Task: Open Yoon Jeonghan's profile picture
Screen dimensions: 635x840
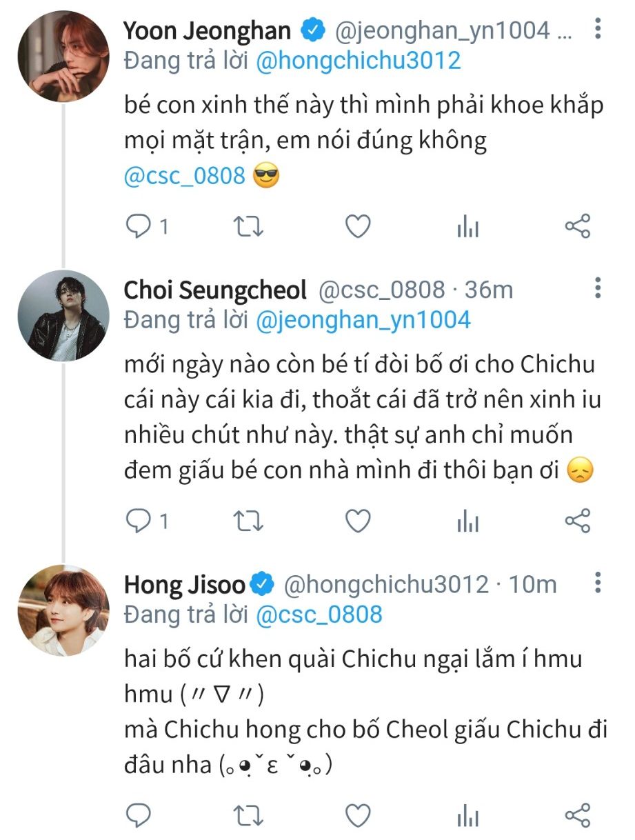Action: coord(63,56)
